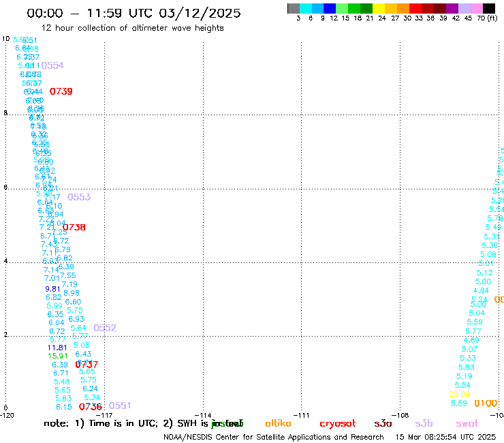Click the wave height value 5.33
Image resolution: width=504 pixels, height=443 pixels.
coord(468,358)
